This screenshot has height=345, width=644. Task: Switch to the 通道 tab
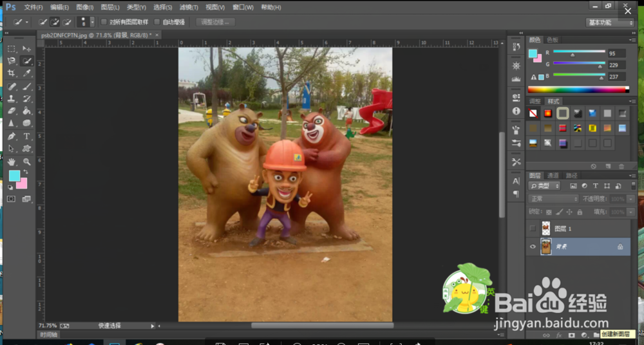[553, 175]
